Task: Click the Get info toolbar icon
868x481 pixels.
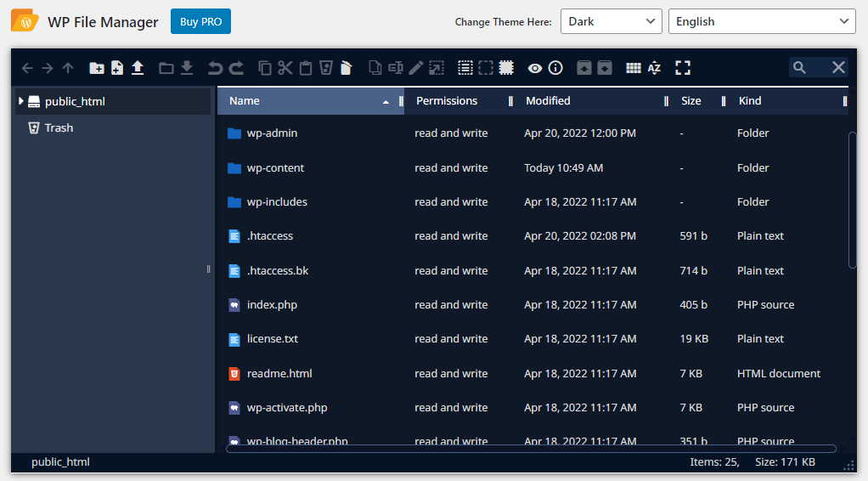Action: [x=555, y=68]
